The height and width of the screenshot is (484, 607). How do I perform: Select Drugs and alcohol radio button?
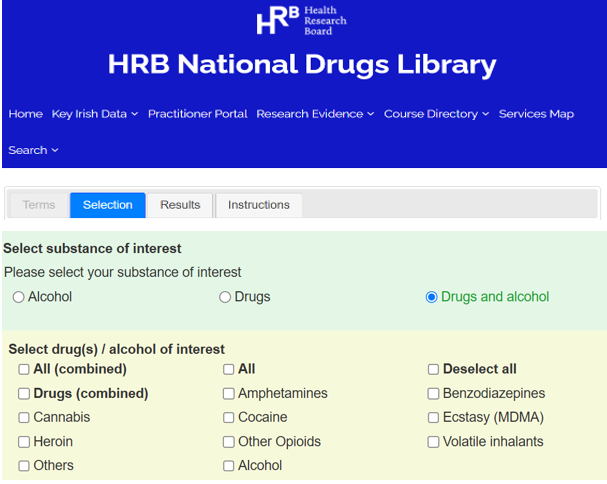tap(431, 297)
